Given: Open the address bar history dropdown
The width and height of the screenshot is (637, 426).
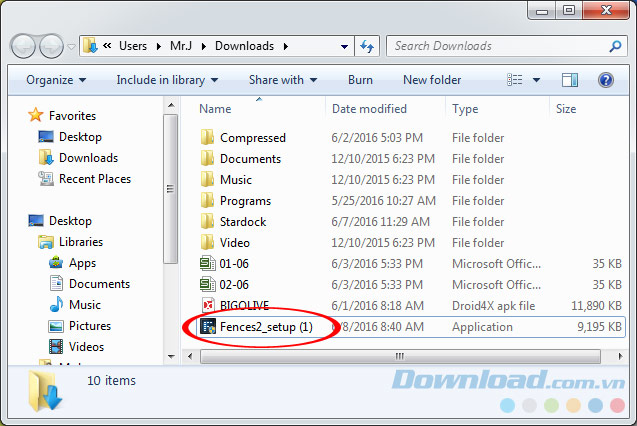Looking at the screenshot, I should click(x=344, y=47).
